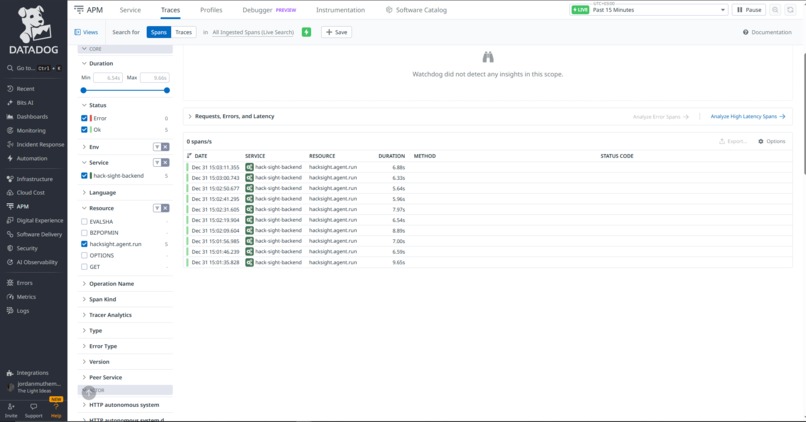The width and height of the screenshot is (806, 422).
Task: Check the EVALSHA resource checkbox
Action: 84,222
